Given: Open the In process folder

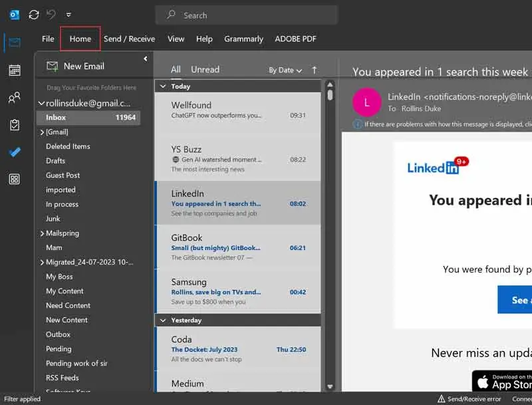Looking at the screenshot, I should (x=62, y=204).
